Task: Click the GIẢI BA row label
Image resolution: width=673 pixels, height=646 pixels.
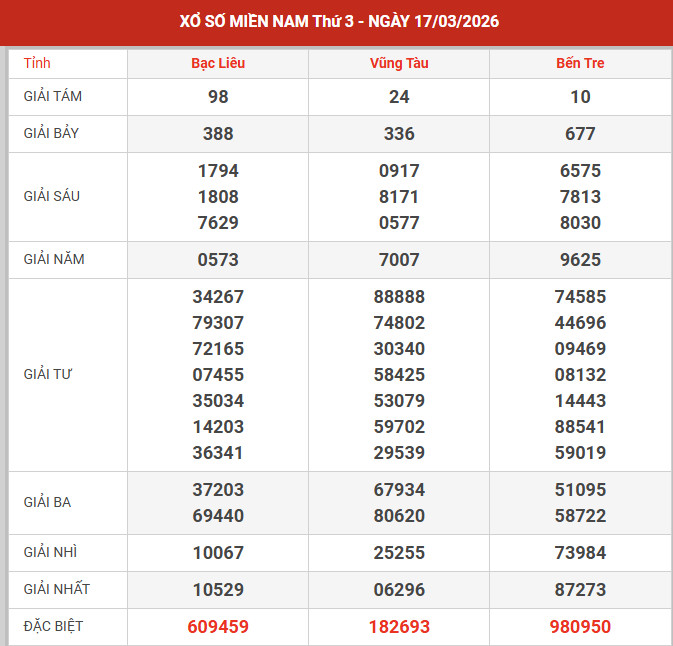Action: (x=48, y=503)
